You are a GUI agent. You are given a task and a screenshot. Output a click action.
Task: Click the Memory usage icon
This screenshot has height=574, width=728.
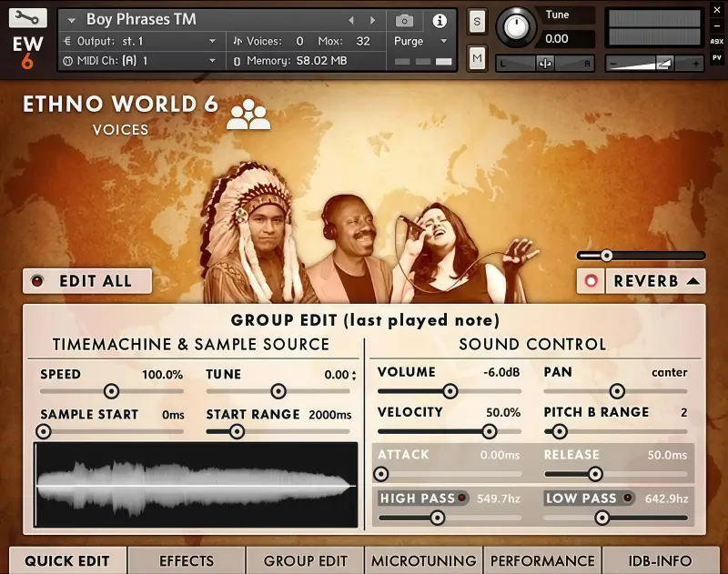click(x=237, y=61)
